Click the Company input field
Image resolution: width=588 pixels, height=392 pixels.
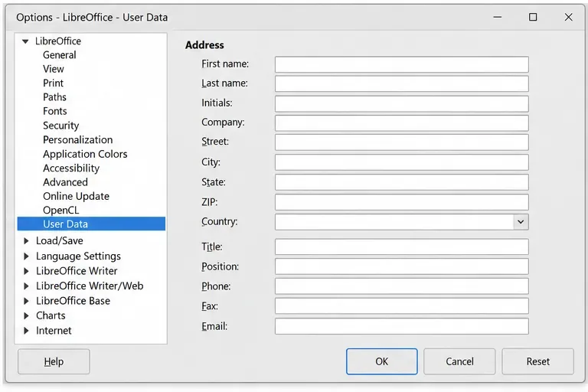[x=402, y=123]
